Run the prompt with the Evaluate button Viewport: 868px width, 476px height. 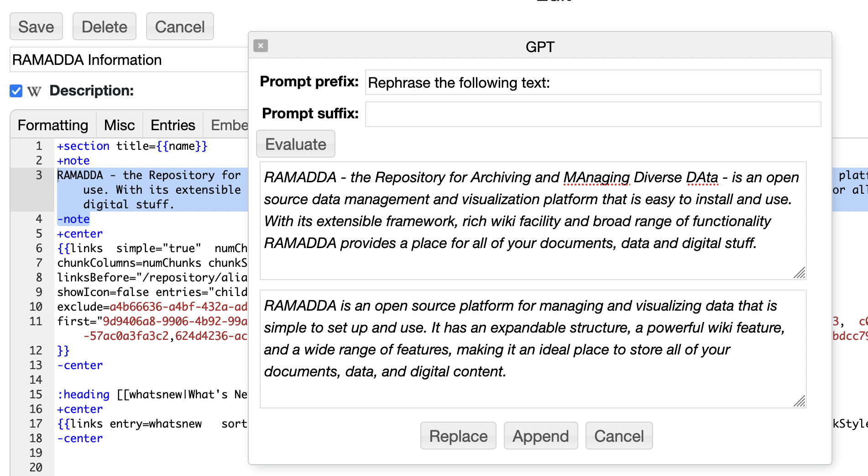tap(296, 144)
